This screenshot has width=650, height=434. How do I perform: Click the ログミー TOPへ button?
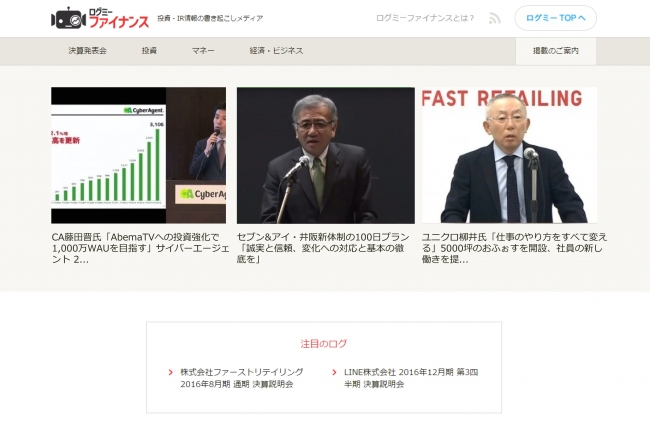[555, 18]
